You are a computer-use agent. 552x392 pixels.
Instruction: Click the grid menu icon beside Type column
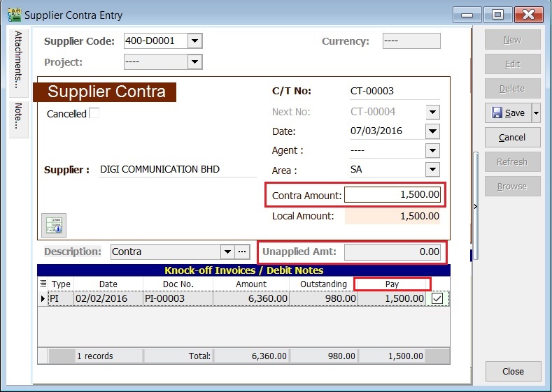click(43, 284)
